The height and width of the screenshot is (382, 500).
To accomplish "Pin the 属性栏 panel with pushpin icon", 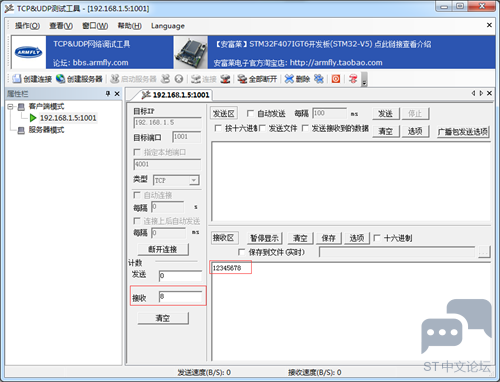I will (108, 94).
